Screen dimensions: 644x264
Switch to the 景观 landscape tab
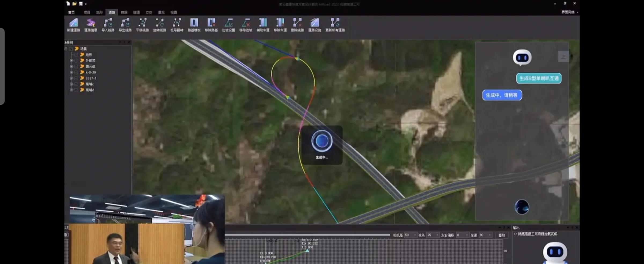[161, 12]
